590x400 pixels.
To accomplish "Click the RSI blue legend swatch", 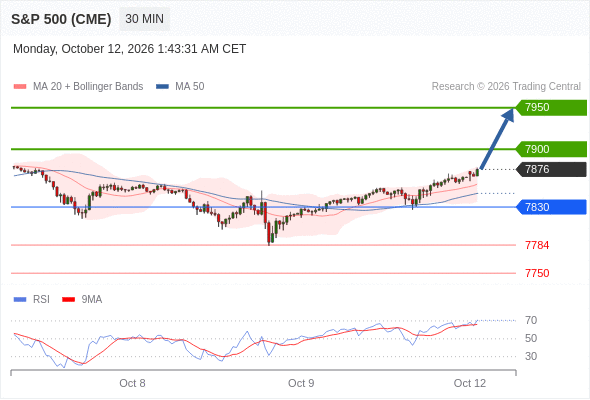I will click(20, 300).
